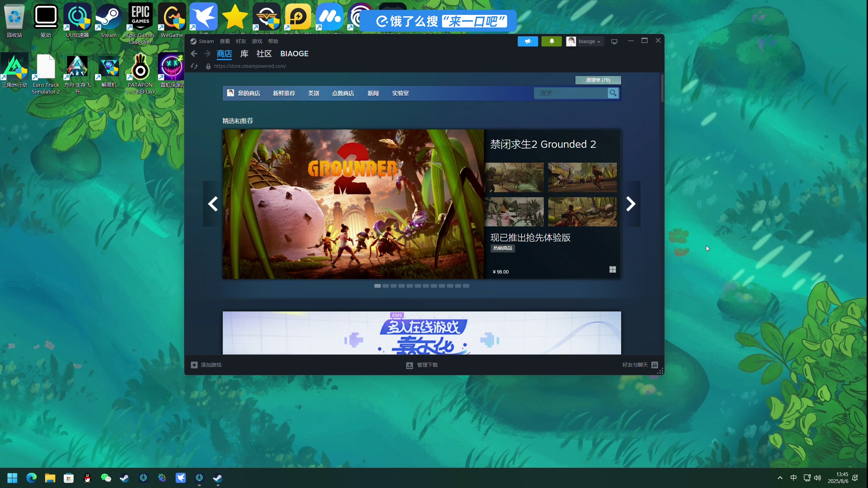Open 好友与聊天 friends and chat
The width and height of the screenshot is (868, 488).
coord(640,365)
